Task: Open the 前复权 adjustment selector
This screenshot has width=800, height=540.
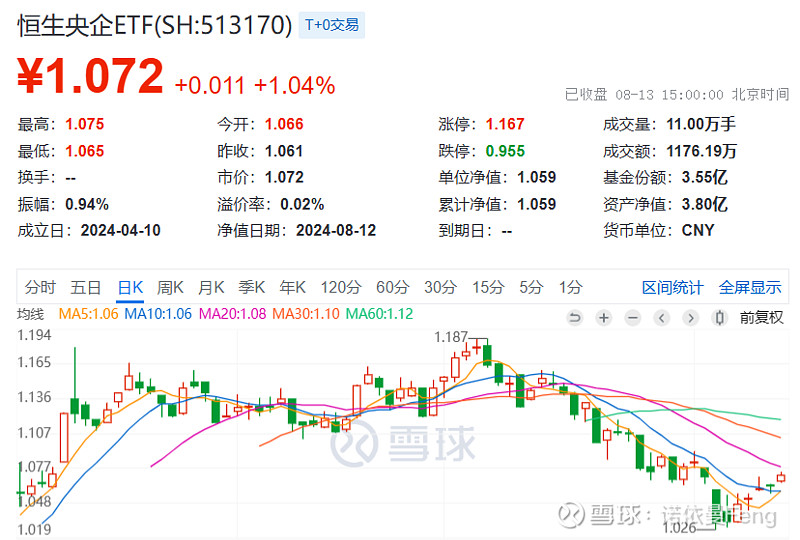Action: coord(761,318)
